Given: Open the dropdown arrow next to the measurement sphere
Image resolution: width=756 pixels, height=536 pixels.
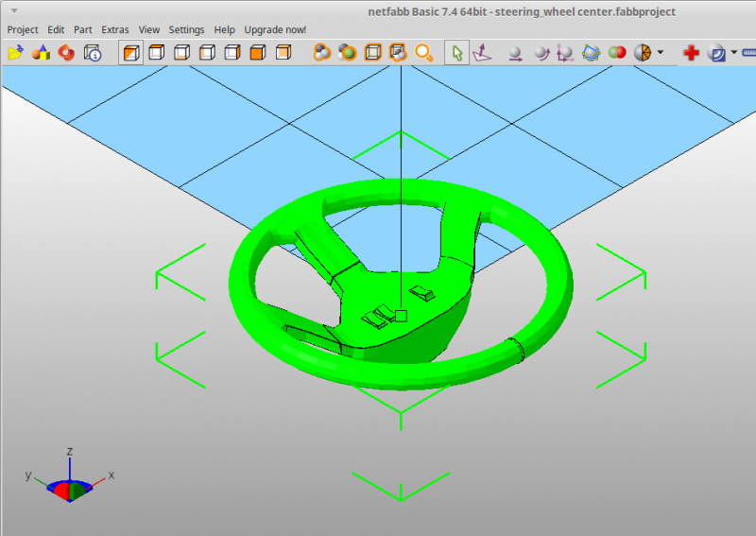Looking at the screenshot, I should coord(734,52).
